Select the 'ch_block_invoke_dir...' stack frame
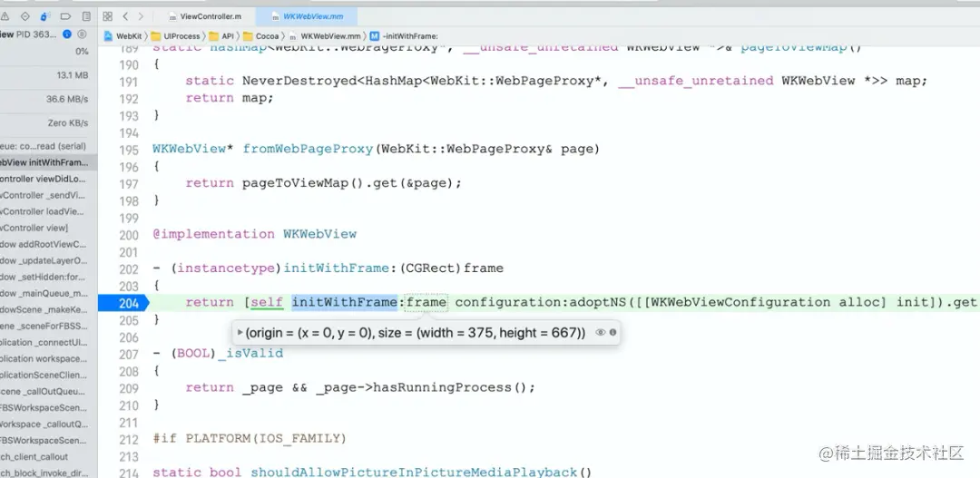 [x=48, y=473]
